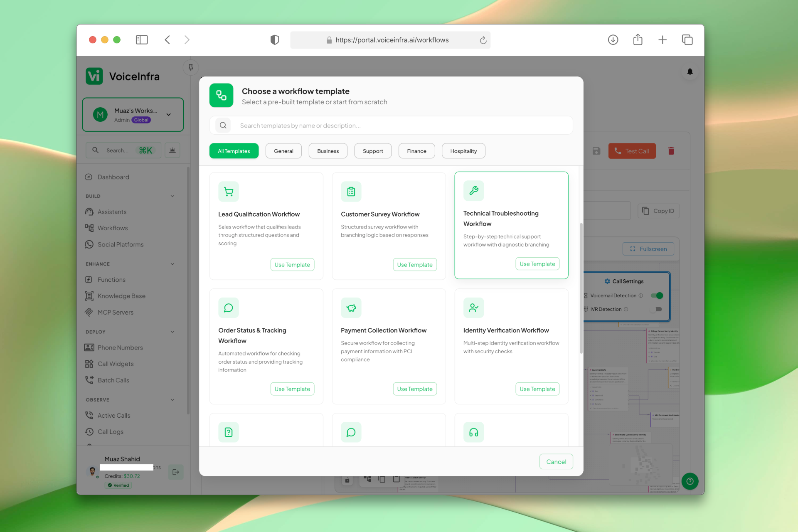
Task: Click the logout icon beside credits
Action: point(176,472)
